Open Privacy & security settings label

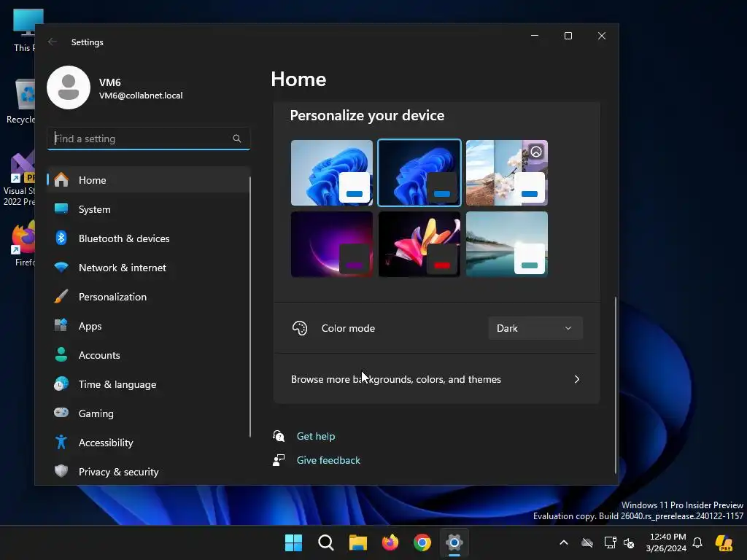coord(119,472)
